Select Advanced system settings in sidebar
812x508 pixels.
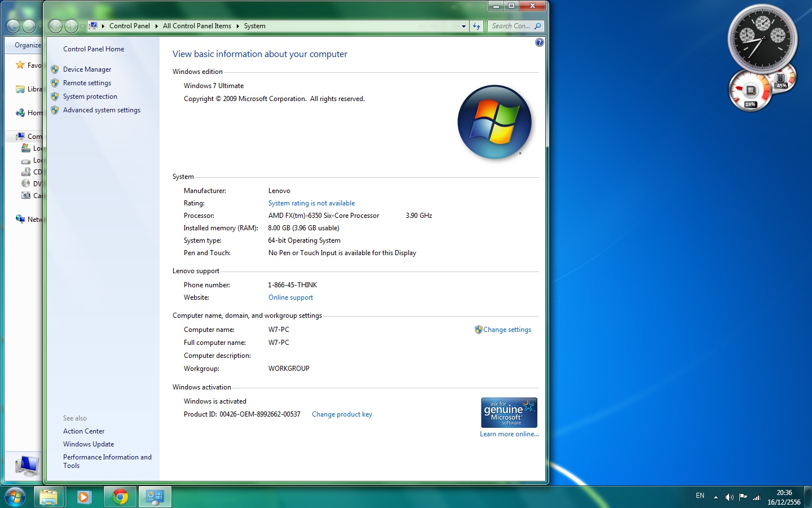pyautogui.click(x=101, y=110)
